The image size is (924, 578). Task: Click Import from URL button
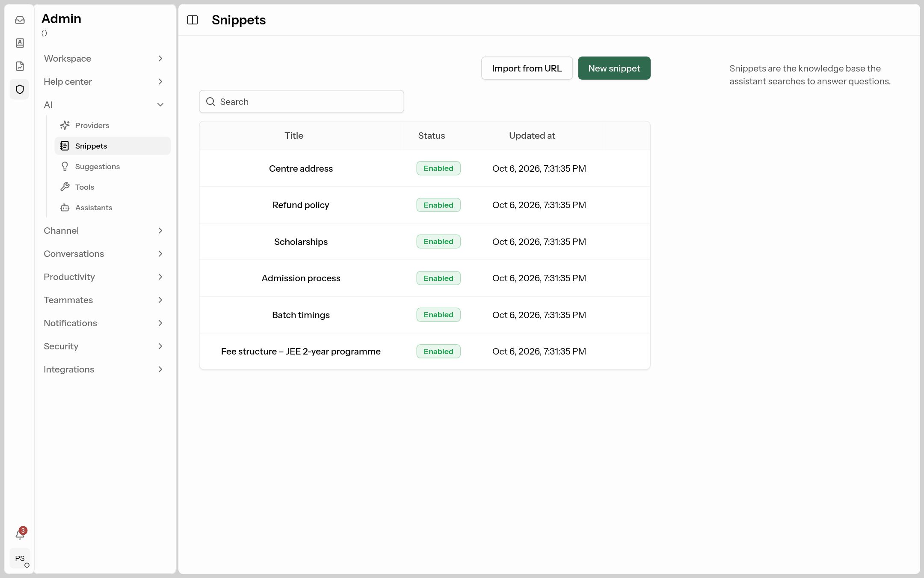(x=527, y=68)
